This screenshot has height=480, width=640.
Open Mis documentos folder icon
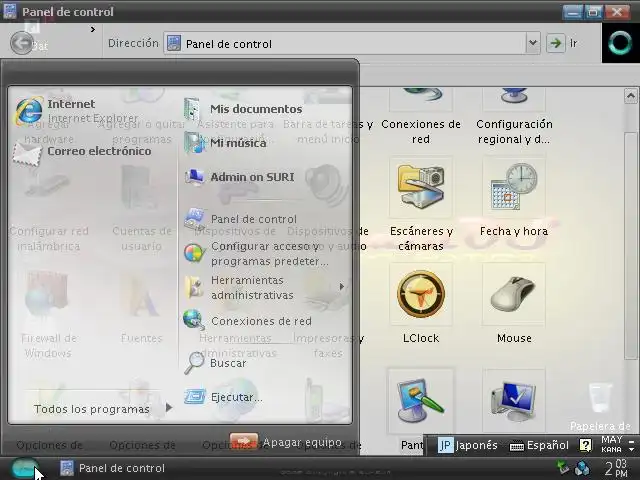(x=192, y=109)
